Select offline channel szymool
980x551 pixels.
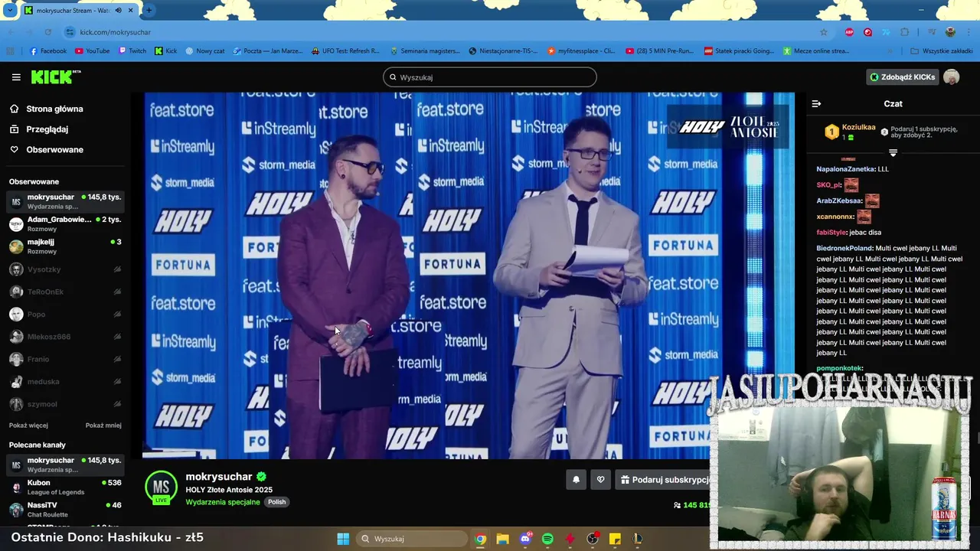(x=65, y=404)
